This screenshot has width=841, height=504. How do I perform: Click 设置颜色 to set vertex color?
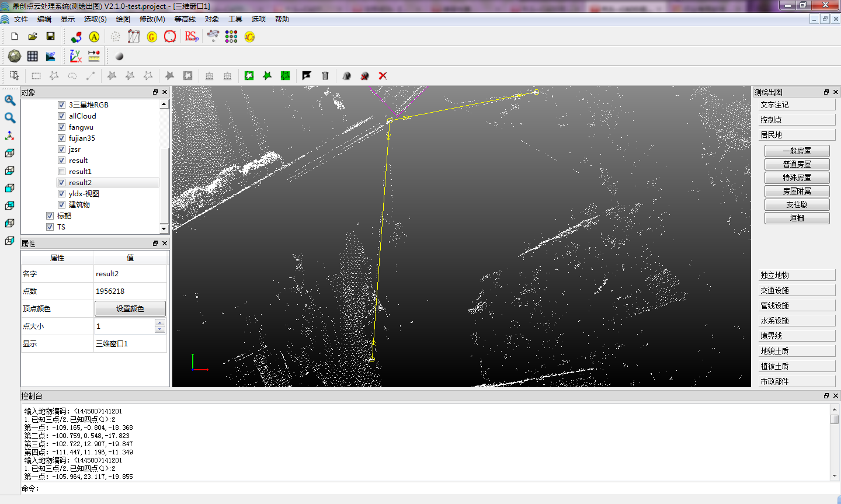pyautogui.click(x=130, y=308)
